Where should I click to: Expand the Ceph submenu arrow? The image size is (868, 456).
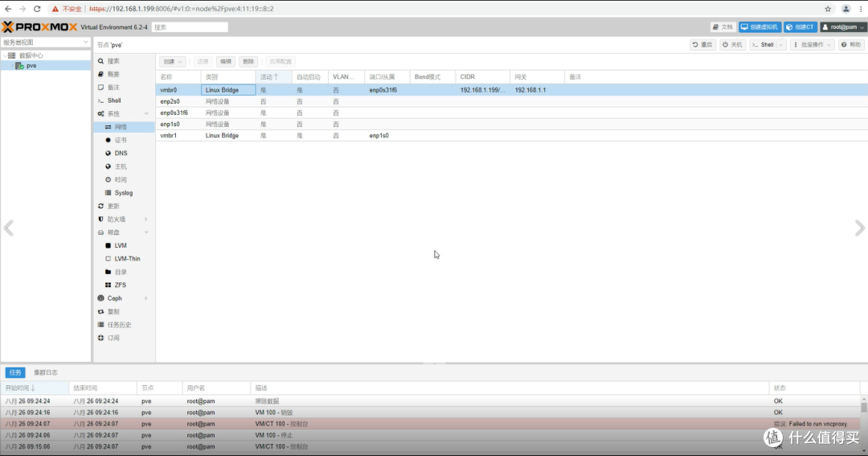pos(147,298)
